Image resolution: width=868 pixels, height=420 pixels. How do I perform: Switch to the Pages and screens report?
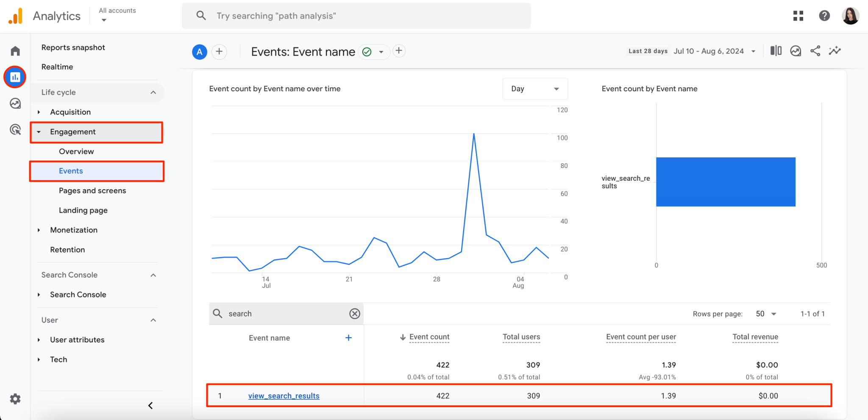pos(92,190)
